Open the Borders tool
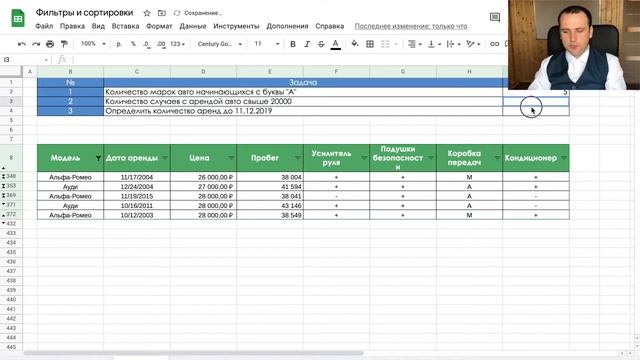 coord(370,44)
